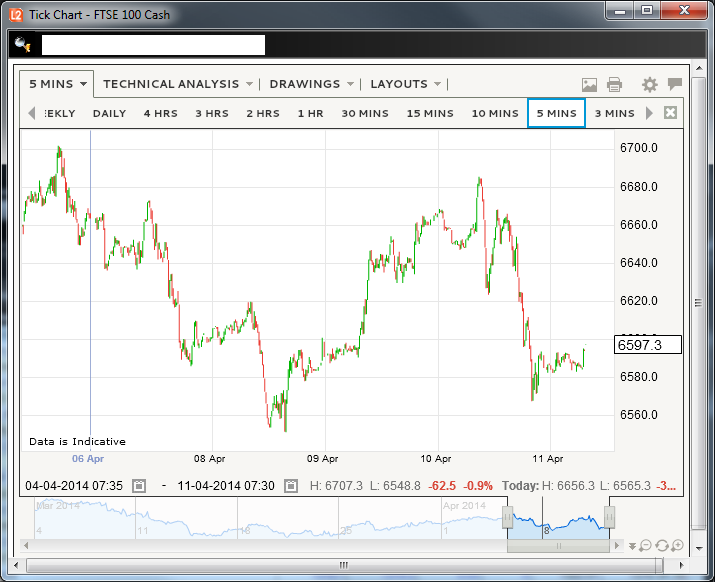Zoom out with the magnifier minus icon
715x582 pixels.
pyautogui.click(x=646, y=545)
